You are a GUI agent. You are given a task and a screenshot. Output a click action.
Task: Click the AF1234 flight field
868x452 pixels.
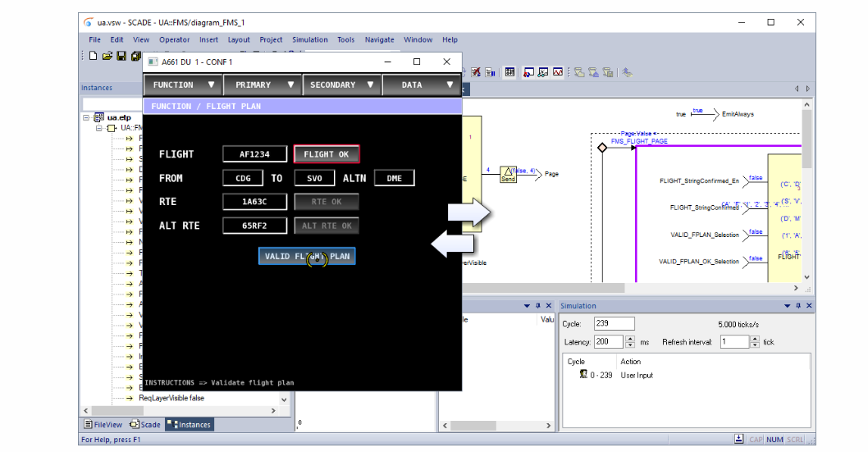tap(254, 154)
